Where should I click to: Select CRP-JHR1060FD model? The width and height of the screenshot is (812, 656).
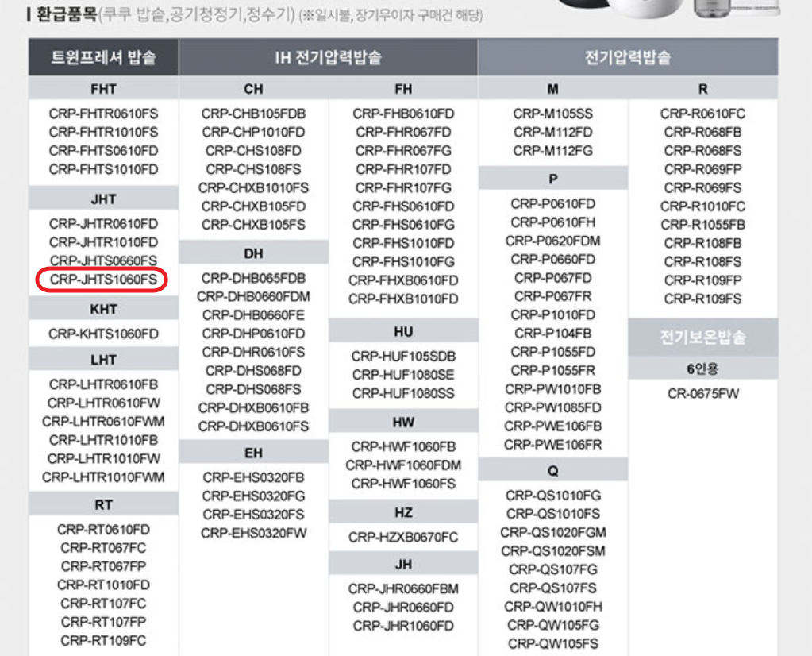pos(403,627)
